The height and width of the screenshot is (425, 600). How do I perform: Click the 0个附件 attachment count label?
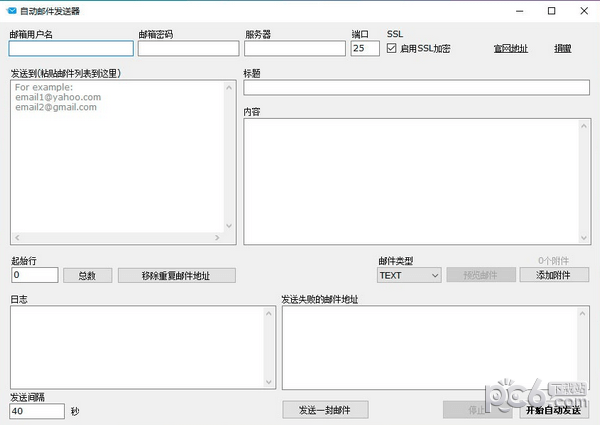tap(553, 261)
